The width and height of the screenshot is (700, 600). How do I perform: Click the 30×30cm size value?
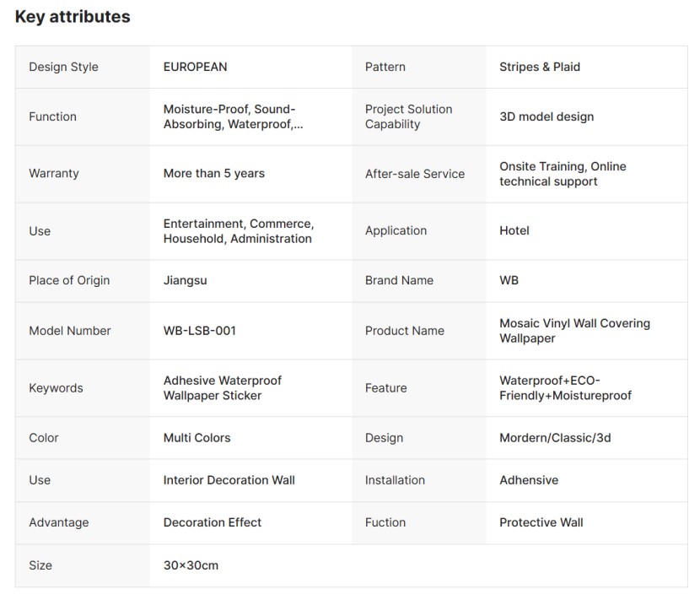pyautogui.click(x=191, y=565)
